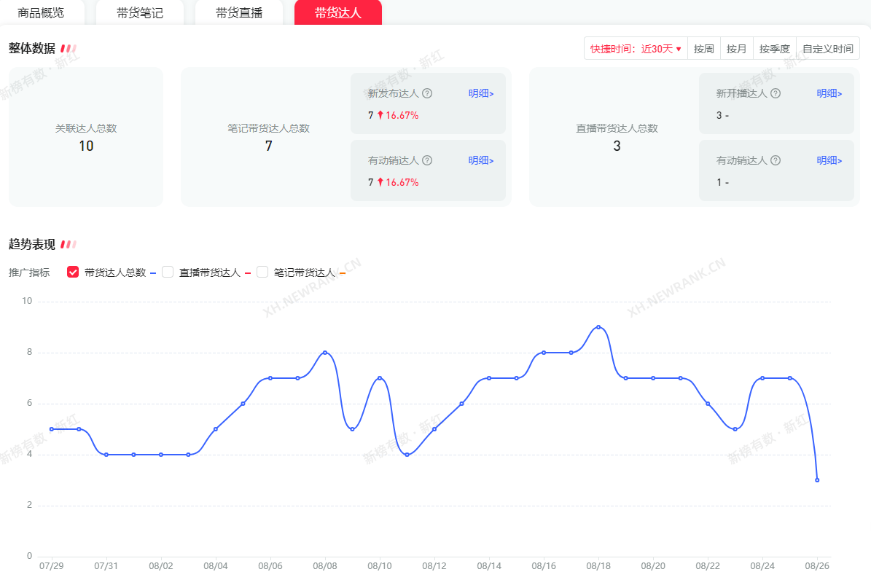Click the 08/18 peak data point
This screenshot has height=588, width=871.
598,327
